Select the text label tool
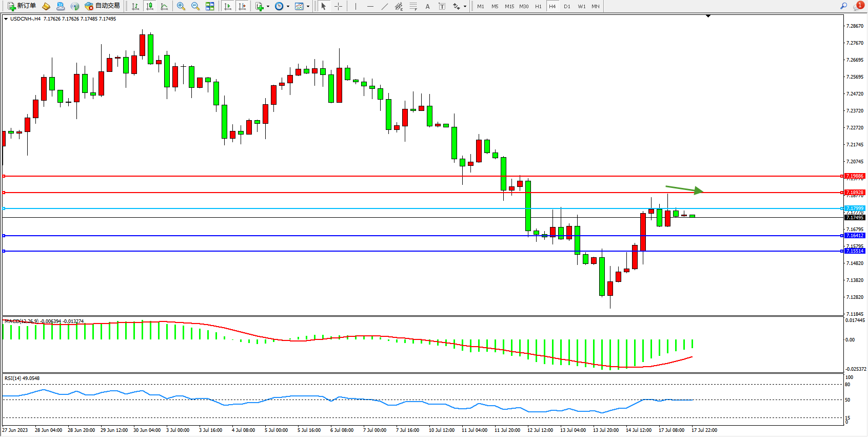This screenshot has height=437, width=868. [442, 6]
